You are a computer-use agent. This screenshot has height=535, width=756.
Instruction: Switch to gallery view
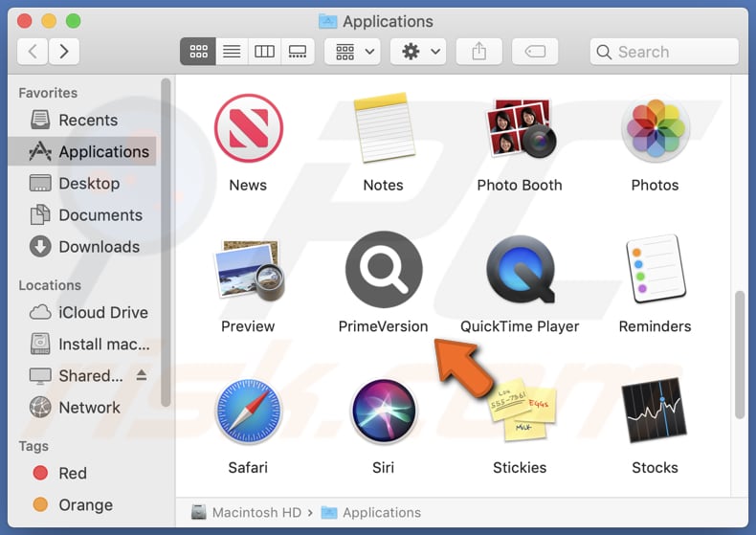point(298,51)
